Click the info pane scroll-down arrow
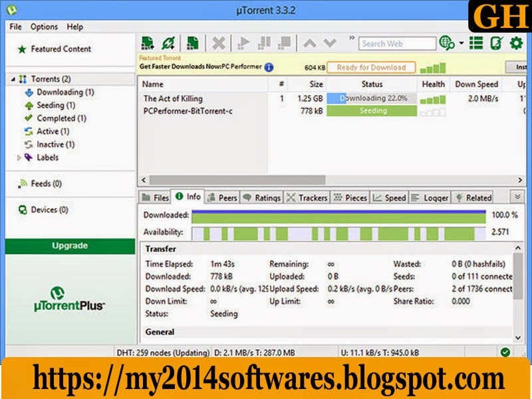The image size is (532, 399). 518,338
